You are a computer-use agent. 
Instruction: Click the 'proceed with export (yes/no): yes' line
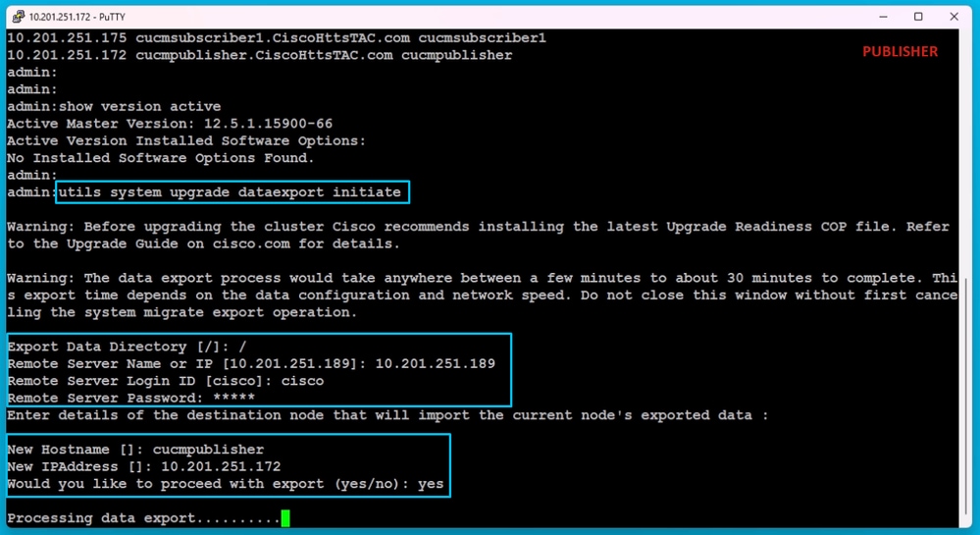click(225, 484)
